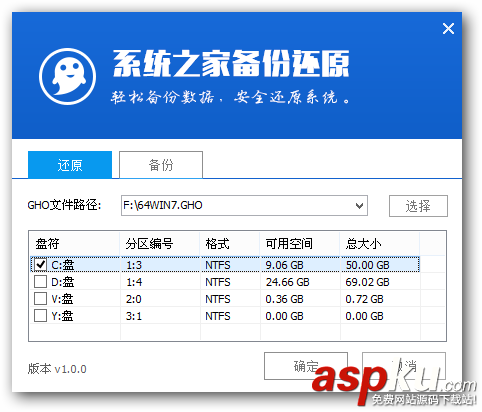Switch to the 还原 tab
Screen dimensions: 482x412
(x=70, y=165)
